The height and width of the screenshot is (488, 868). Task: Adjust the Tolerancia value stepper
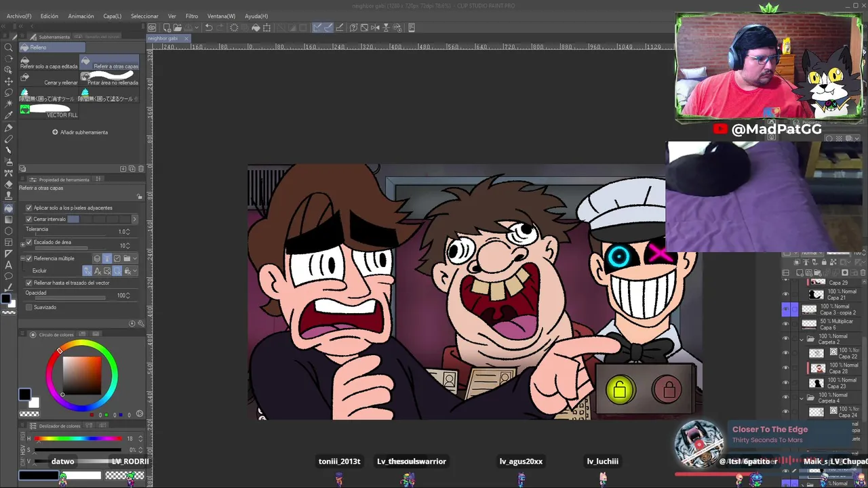pos(128,232)
